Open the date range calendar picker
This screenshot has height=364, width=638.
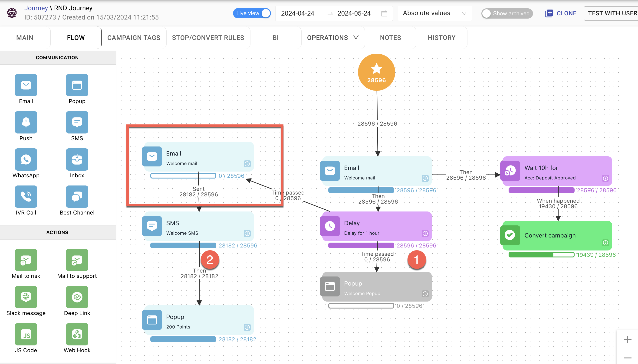384,13
